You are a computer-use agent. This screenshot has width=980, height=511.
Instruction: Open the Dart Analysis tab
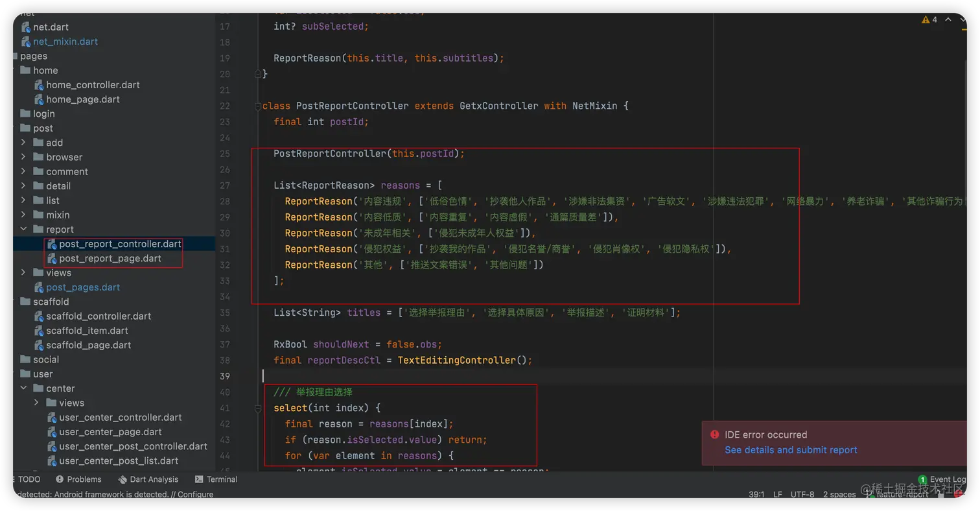(148, 479)
